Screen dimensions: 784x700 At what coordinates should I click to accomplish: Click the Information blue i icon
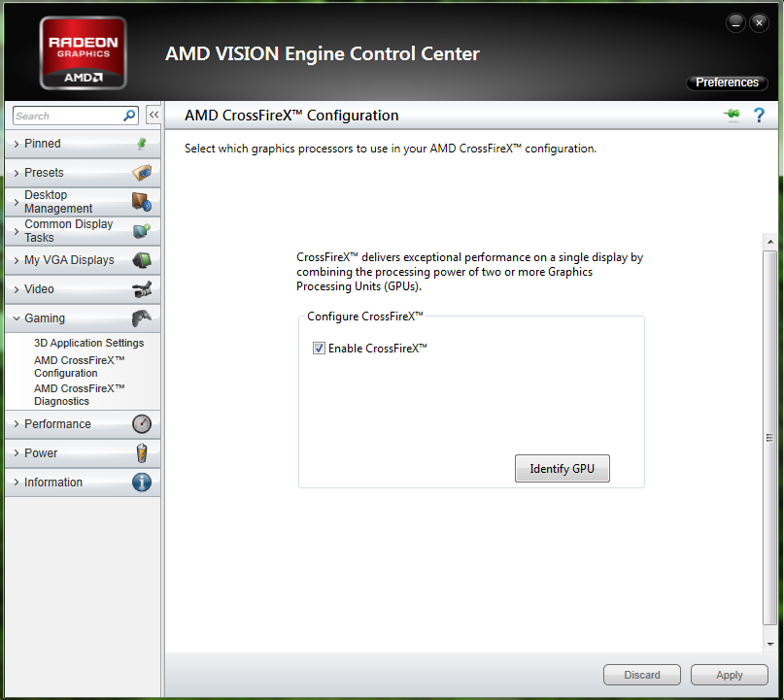142,483
